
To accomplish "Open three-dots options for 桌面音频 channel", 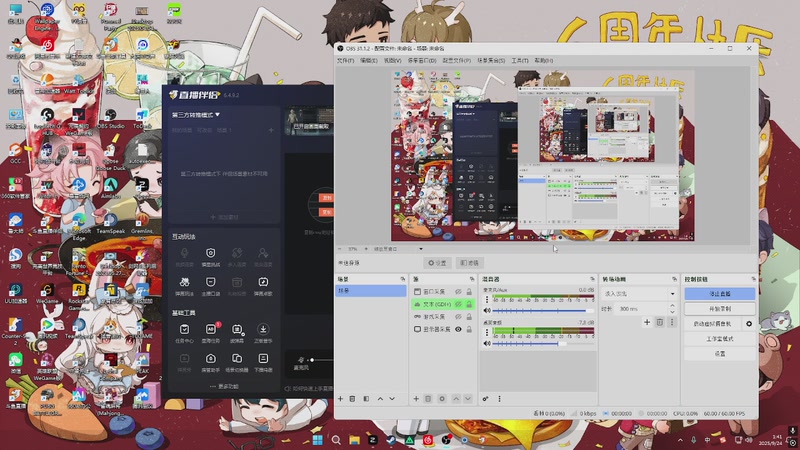I will (487, 332).
